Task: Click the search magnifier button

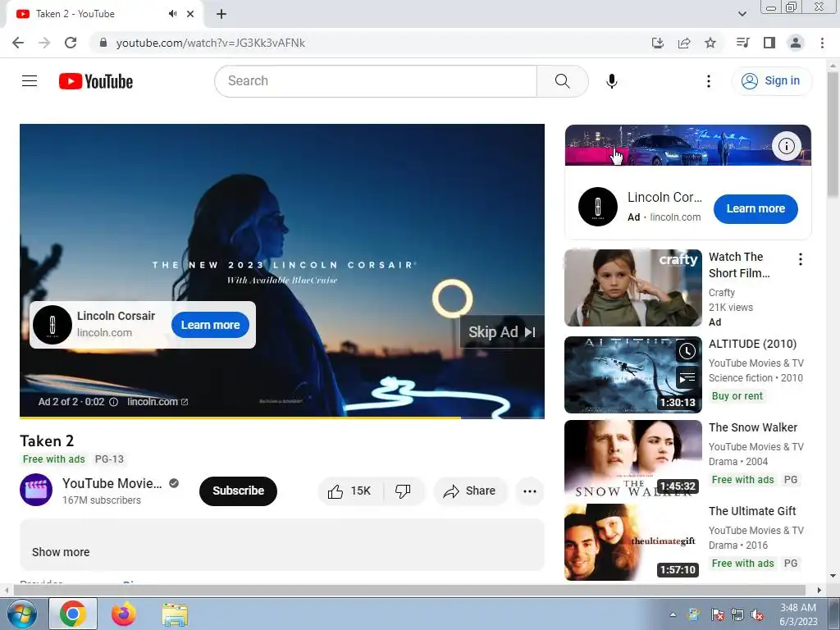Action: point(562,81)
